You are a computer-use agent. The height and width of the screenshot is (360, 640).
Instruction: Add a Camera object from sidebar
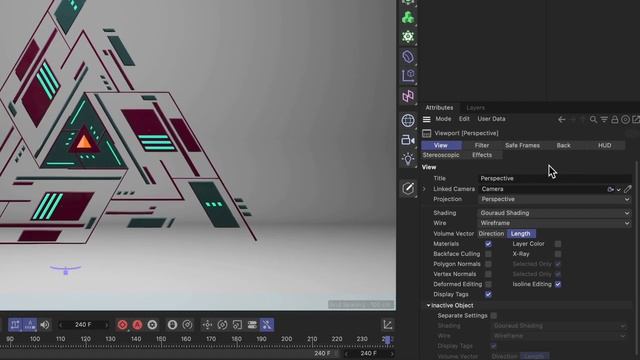pos(408,140)
